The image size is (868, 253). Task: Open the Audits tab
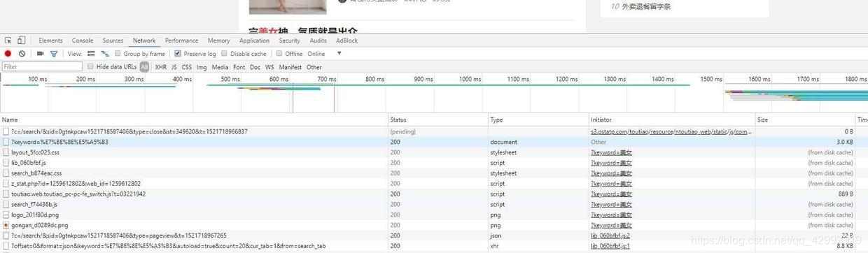tap(318, 41)
